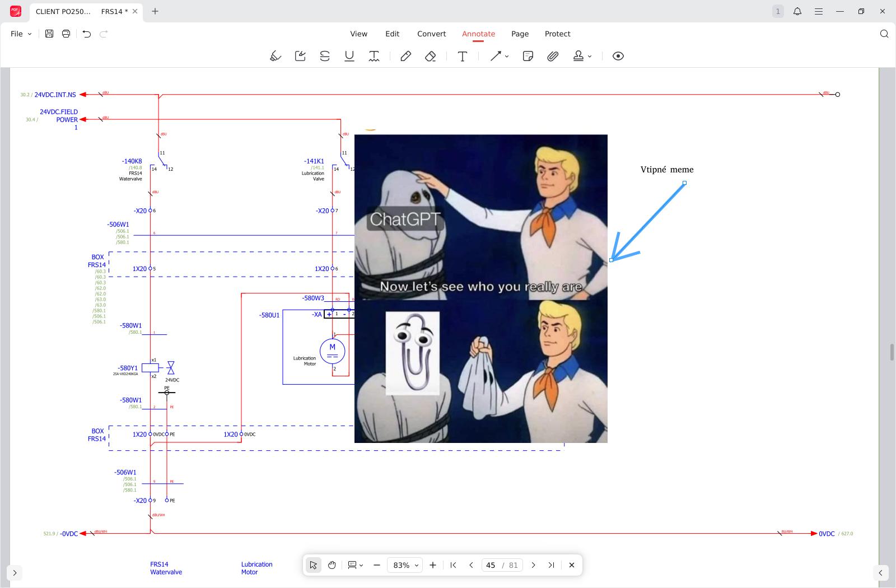Select the underline annotation tool

pos(349,56)
